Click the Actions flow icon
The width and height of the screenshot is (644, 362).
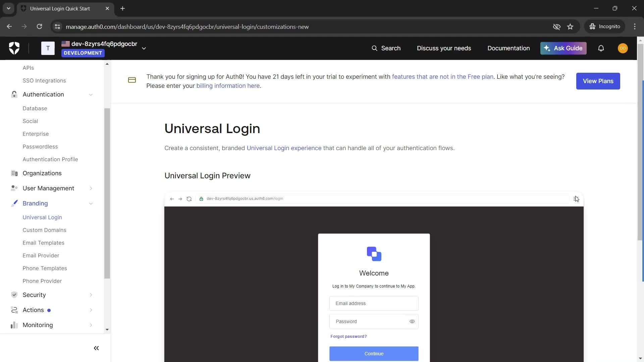14,310
